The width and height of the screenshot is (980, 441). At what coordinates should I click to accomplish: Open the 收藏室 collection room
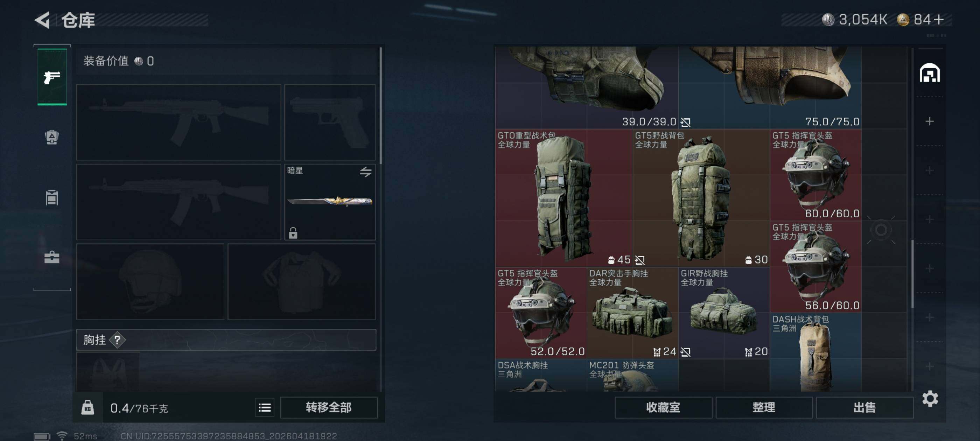[x=663, y=407]
